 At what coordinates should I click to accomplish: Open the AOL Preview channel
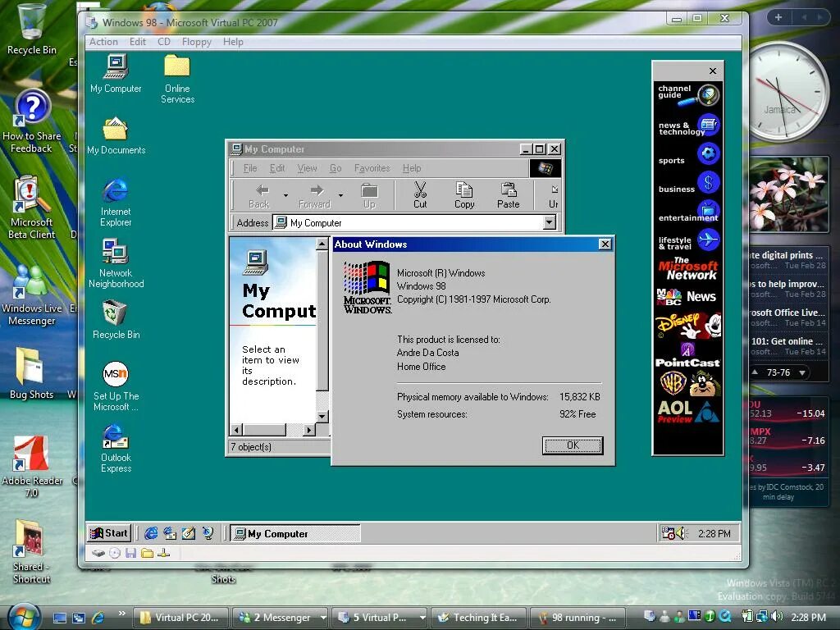point(688,412)
